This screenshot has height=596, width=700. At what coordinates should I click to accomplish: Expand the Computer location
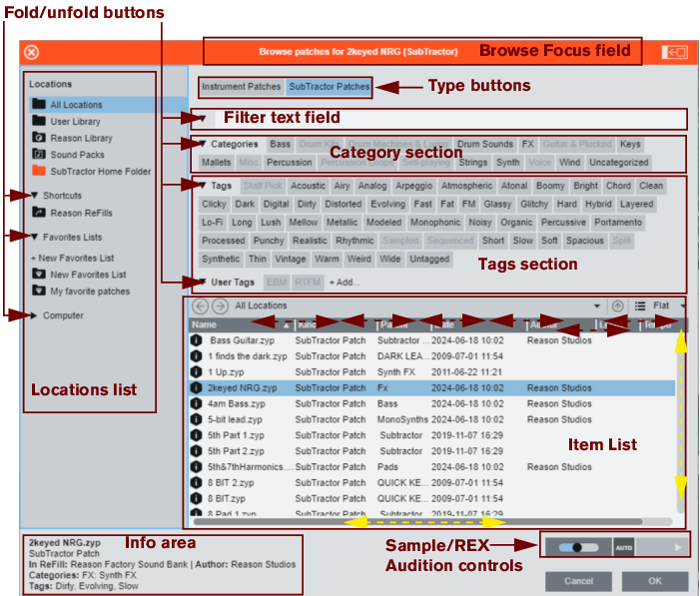coord(36,315)
